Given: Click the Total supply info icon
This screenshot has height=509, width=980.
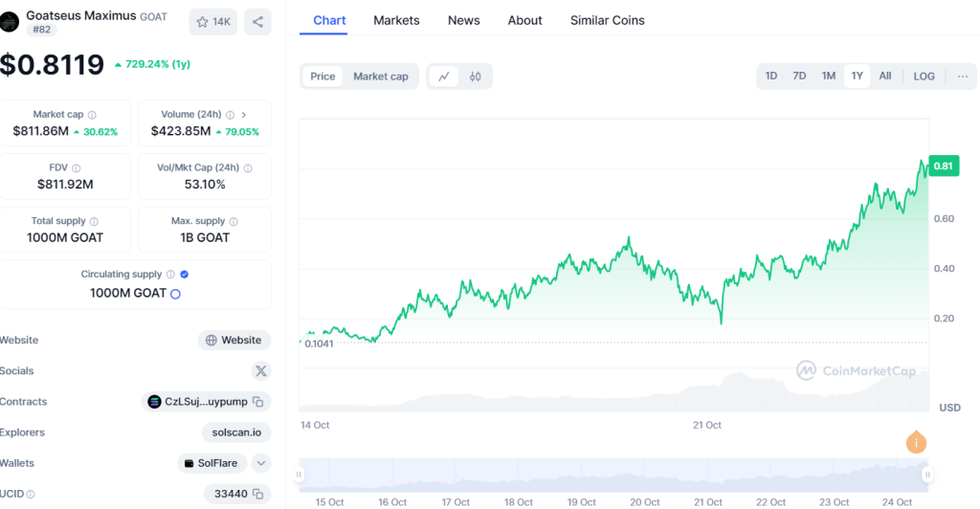Looking at the screenshot, I should click(94, 221).
